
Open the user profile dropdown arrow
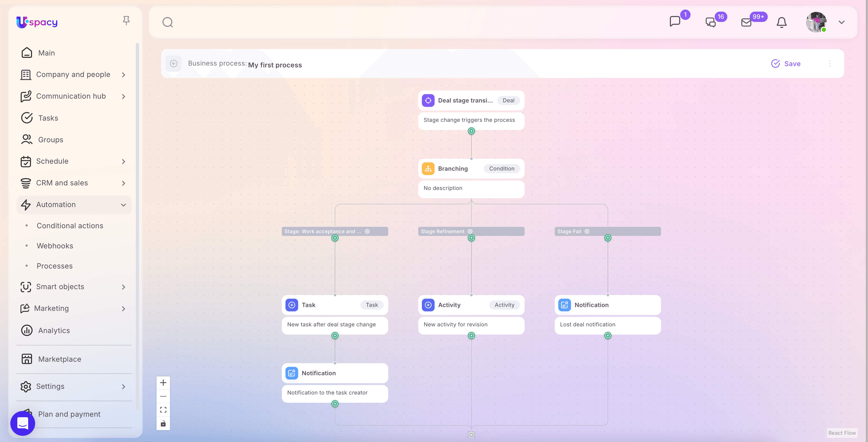coord(841,22)
